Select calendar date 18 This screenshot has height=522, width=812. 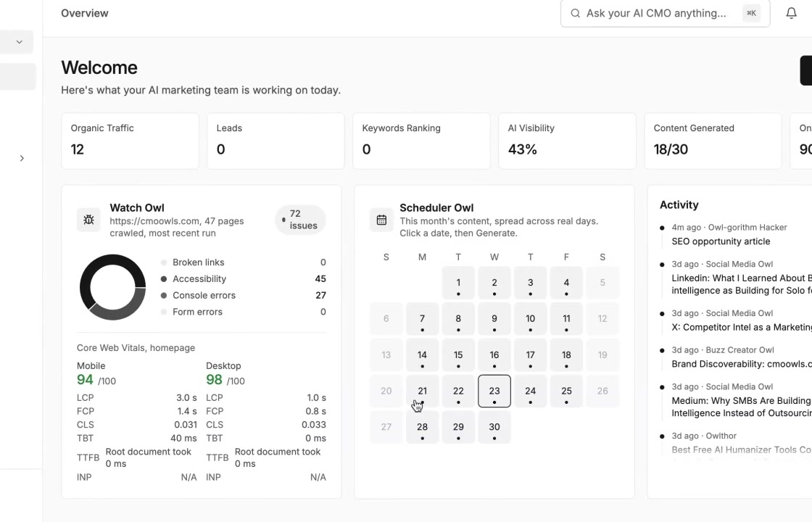click(566, 355)
